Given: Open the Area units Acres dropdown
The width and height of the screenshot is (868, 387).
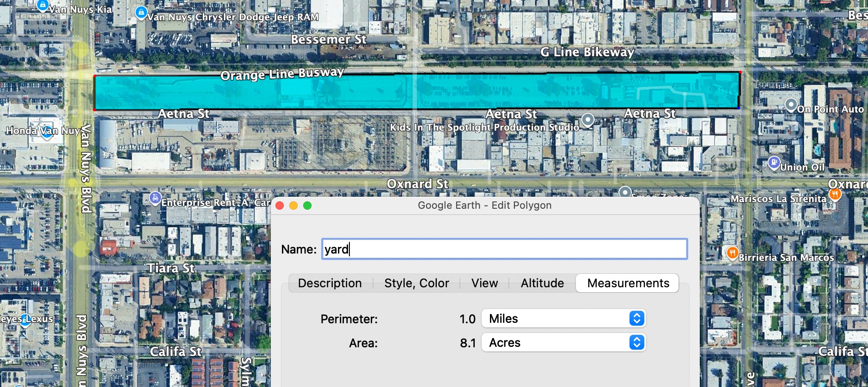Looking at the screenshot, I should 563,343.
